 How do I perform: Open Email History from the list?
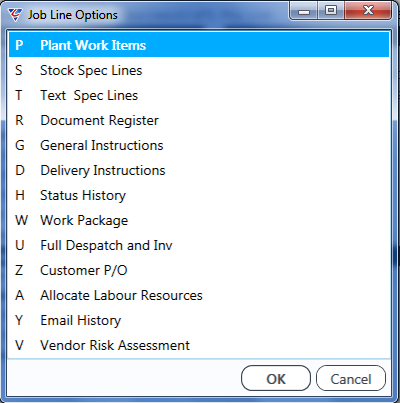pyautogui.click(x=199, y=320)
